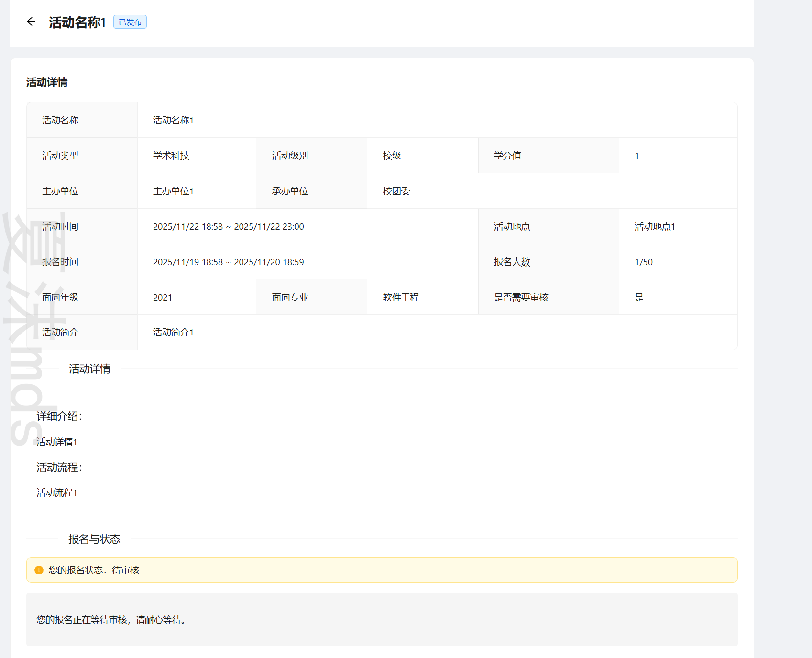Click the 报名人数 label cell

549,262
